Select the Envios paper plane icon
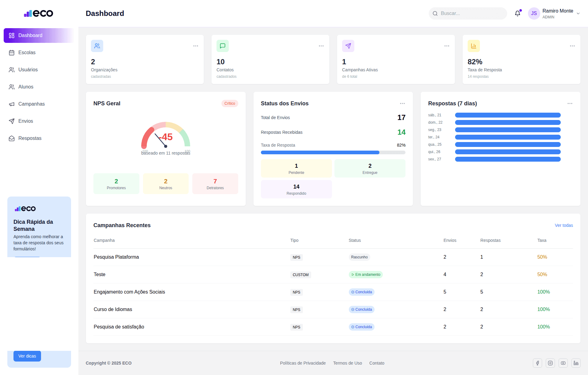Viewport: 588px width, 375px height. pyautogui.click(x=12, y=121)
